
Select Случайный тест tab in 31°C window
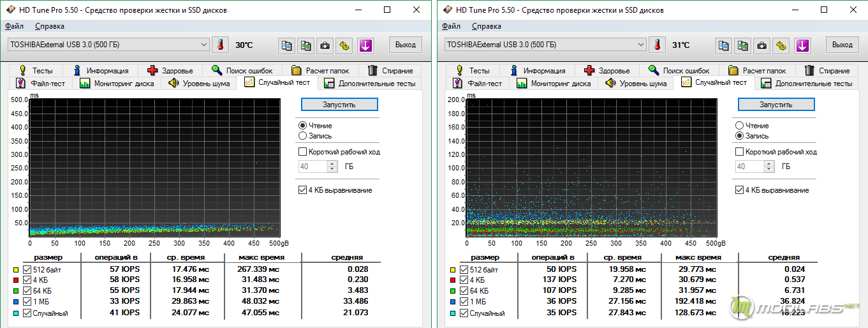(714, 82)
